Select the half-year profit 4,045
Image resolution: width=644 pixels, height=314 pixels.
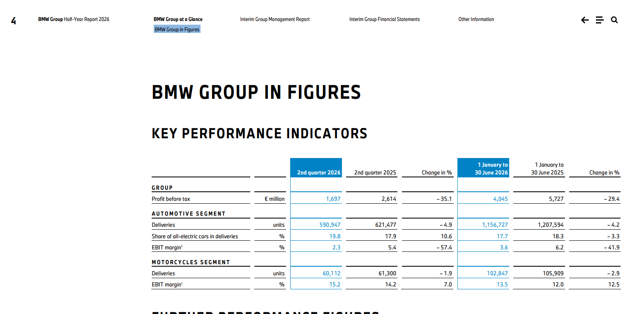coord(501,199)
